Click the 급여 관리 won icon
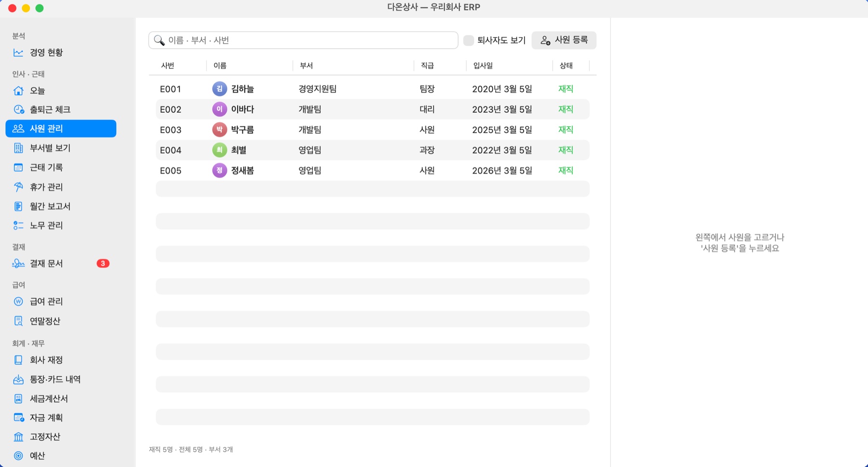This screenshot has width=868, height=467. [x=18, y=302]
